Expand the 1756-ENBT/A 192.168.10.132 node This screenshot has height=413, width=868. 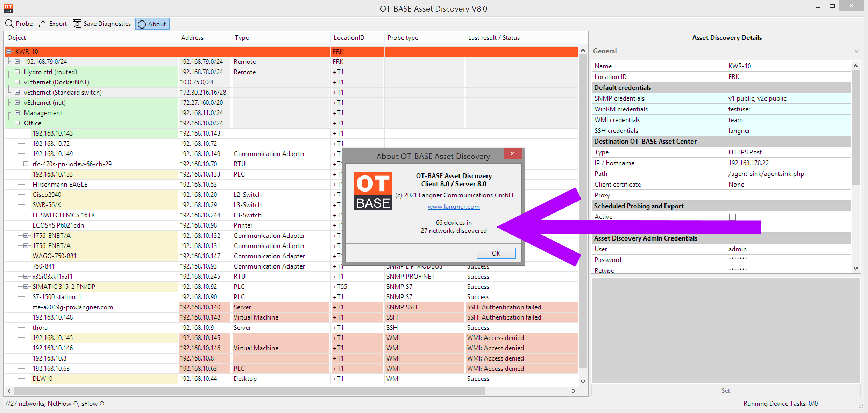[26, 236]
